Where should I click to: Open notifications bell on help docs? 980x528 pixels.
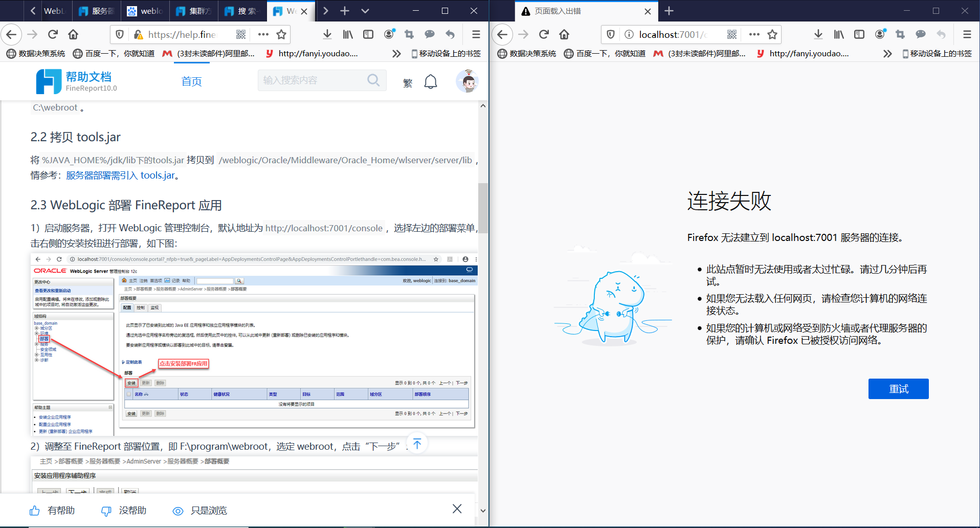(431, 82)
